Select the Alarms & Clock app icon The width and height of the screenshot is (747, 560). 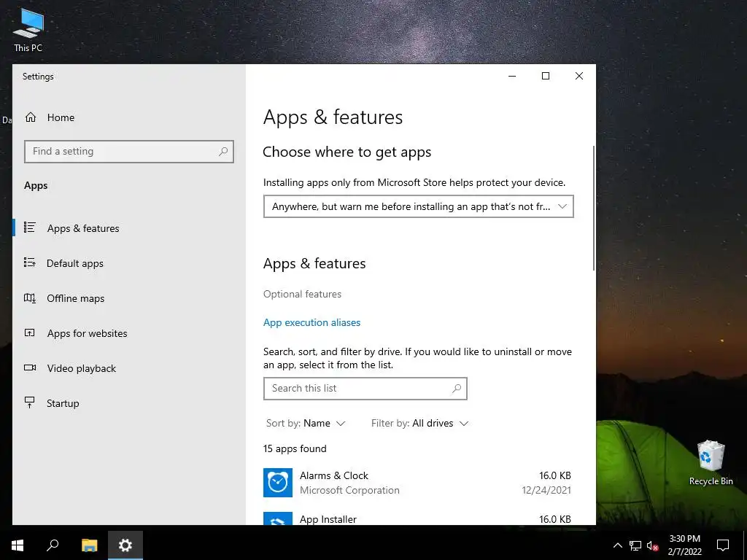(x=278, y=483)
